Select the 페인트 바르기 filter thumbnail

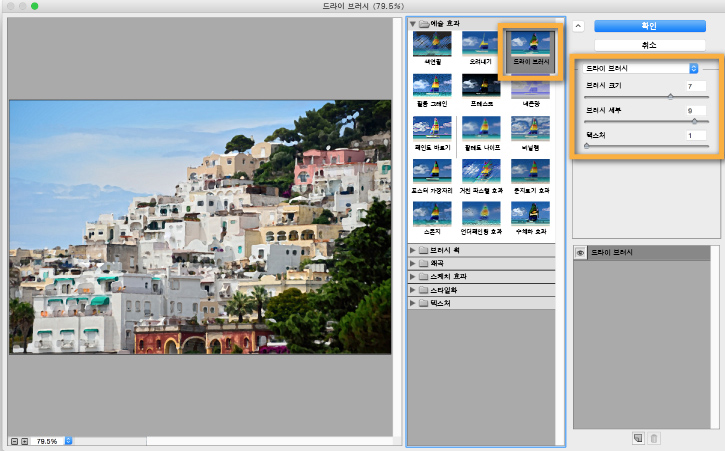tap(432, 129)
